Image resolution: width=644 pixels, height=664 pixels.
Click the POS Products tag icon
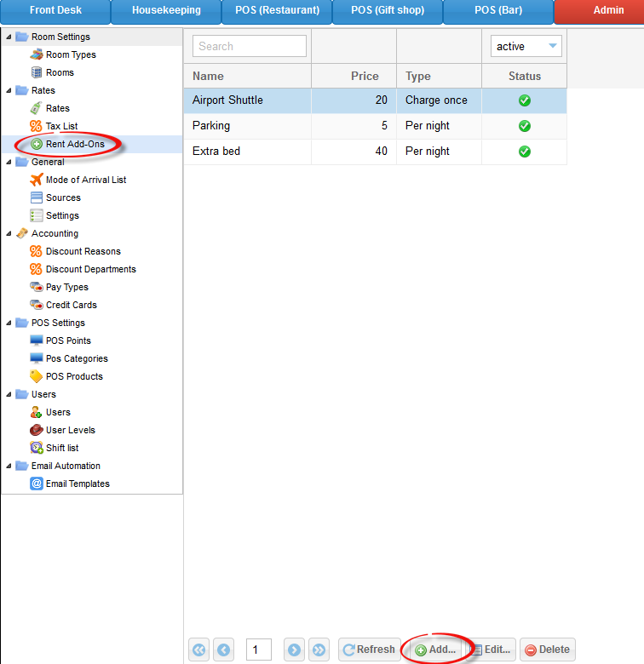(x=37, y=376)
